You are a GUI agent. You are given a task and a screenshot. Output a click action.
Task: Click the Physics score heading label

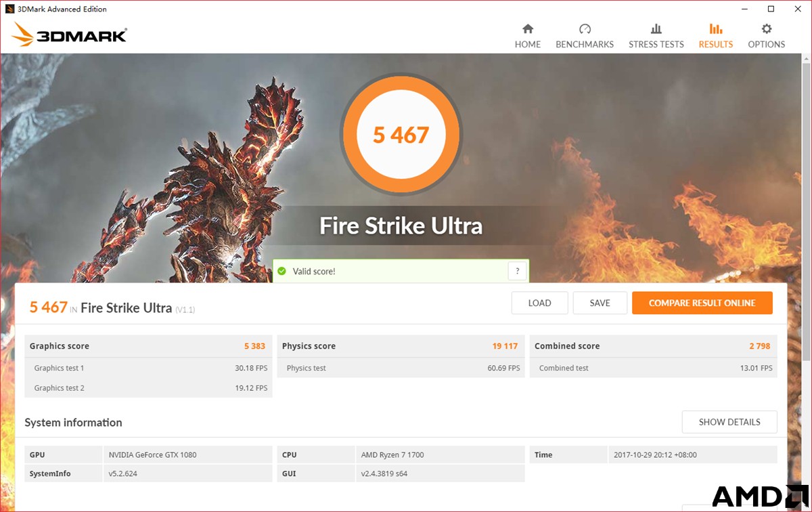pos(309,346)
